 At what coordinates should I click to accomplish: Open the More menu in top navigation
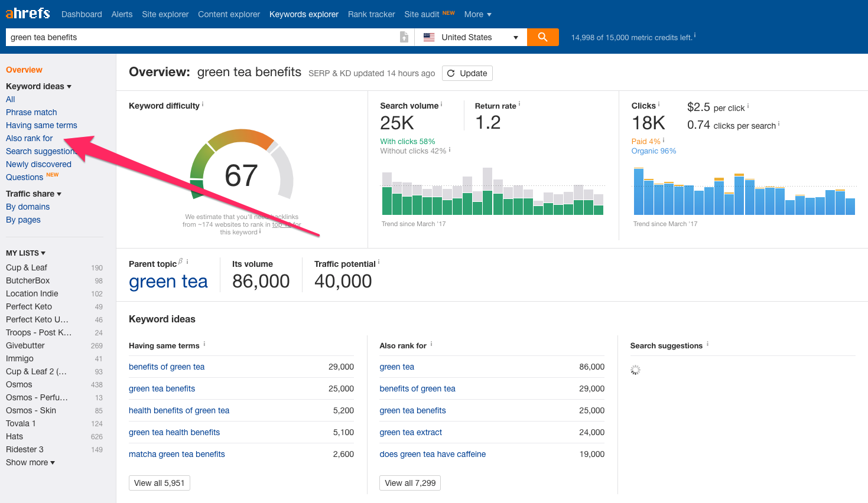pos(477,14)
